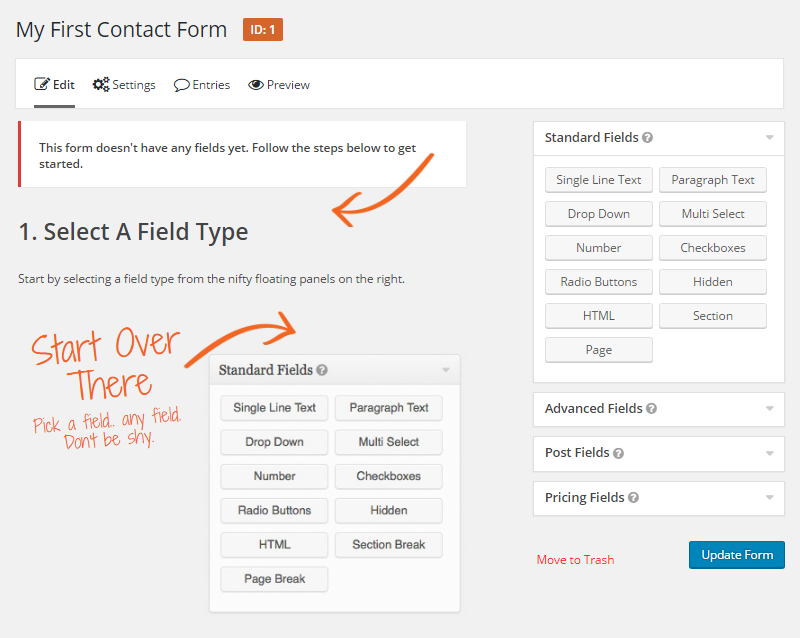Expand the Advanced Fields panel arrow
This screenshot has height=638, width=800.
point(769,409)
